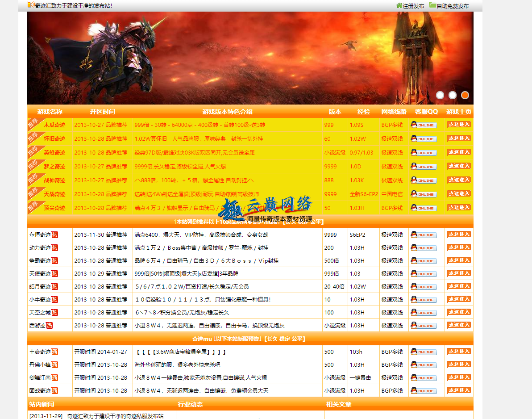Click the 奇迹mu 以下本站新服预告 section banner
532x419 pixels.
(x=250, y=339)
